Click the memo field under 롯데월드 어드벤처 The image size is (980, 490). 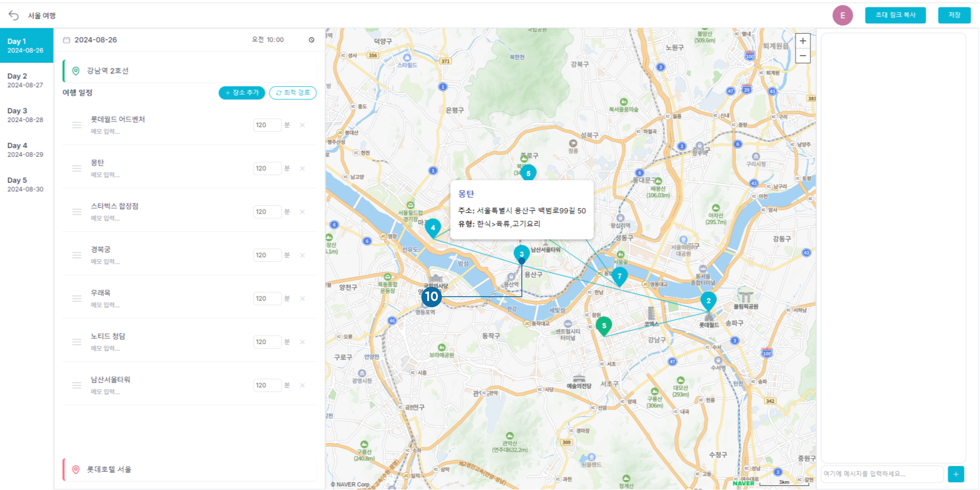(x=105, y=132)
